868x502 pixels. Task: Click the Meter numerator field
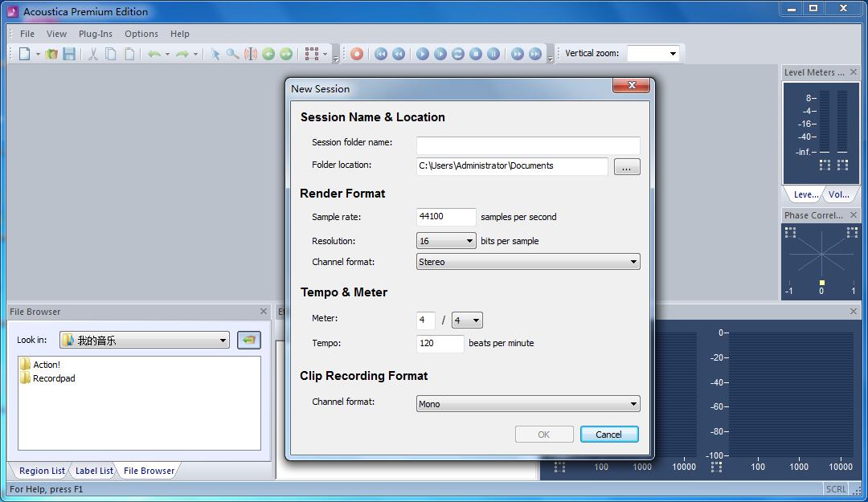click(x=425, y=320)
